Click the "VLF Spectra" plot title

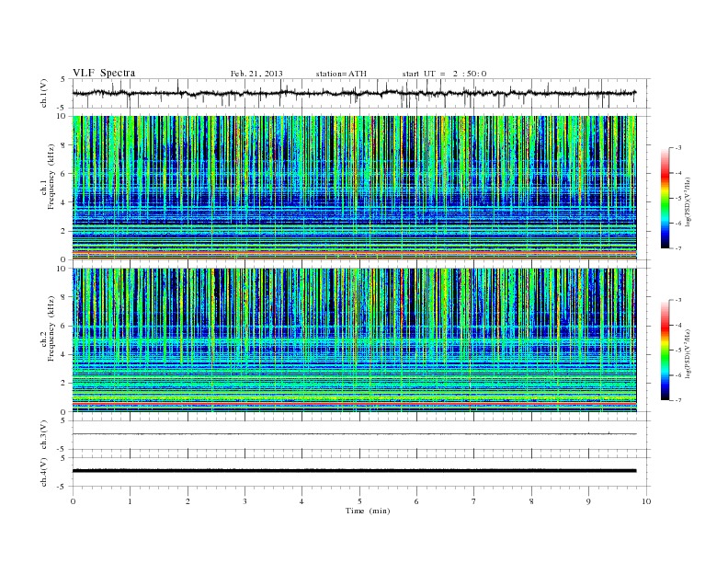coord(104,73)
